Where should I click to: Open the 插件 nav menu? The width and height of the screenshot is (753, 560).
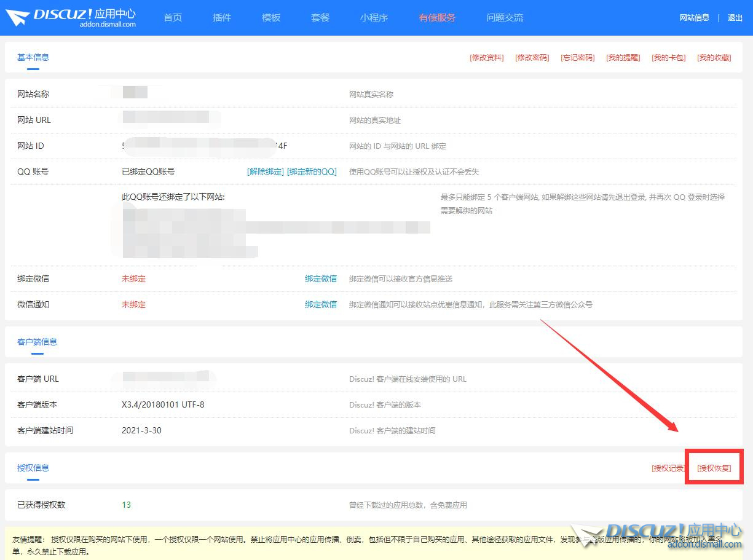(222, 18)
